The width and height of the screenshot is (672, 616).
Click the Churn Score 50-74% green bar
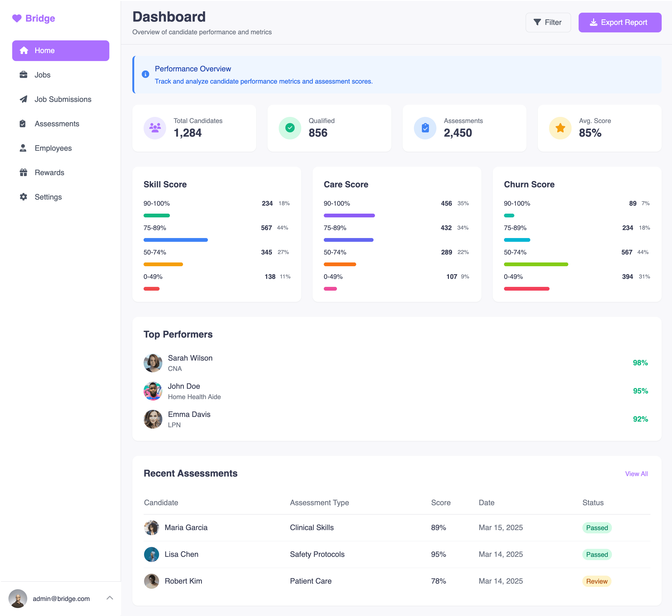coord(536,264)
